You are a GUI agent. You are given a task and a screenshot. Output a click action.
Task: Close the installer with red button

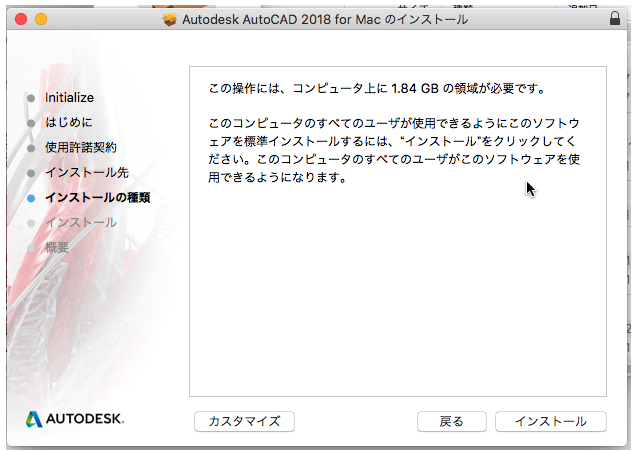point(21,19)
